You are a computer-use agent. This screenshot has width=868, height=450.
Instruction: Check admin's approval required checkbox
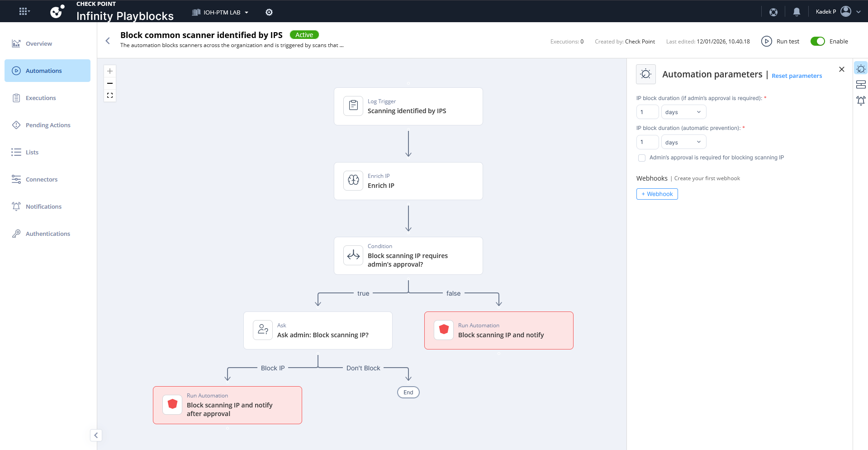tap(642, 158)
